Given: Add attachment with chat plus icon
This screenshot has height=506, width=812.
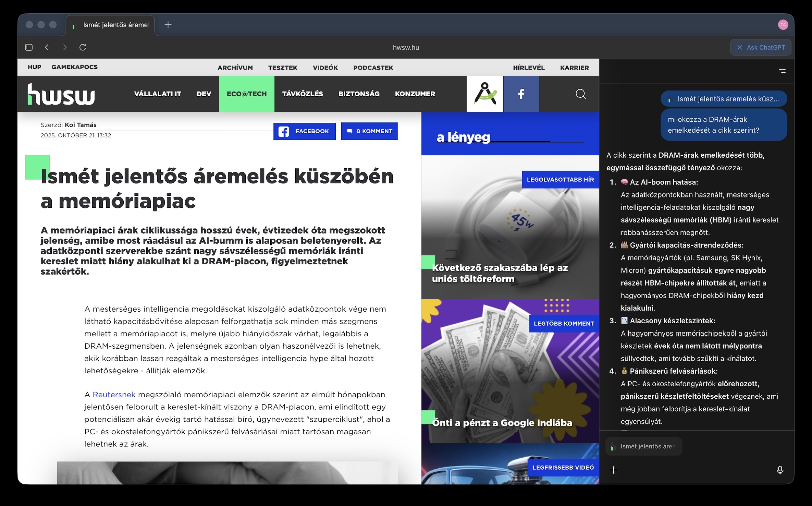Looking at the screenshot, I should [614, 470].
